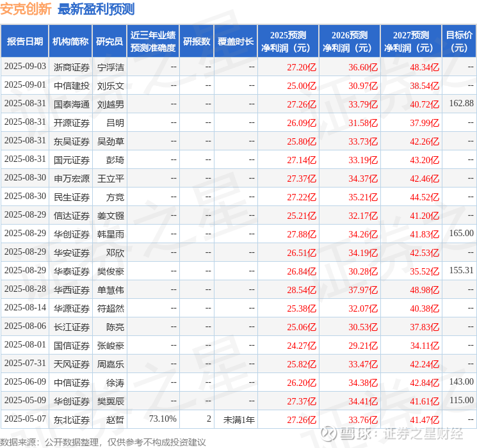Viewport: 477px width, 448px height.
Task: Click the 目标价 column header
Action: pos(459,42)
